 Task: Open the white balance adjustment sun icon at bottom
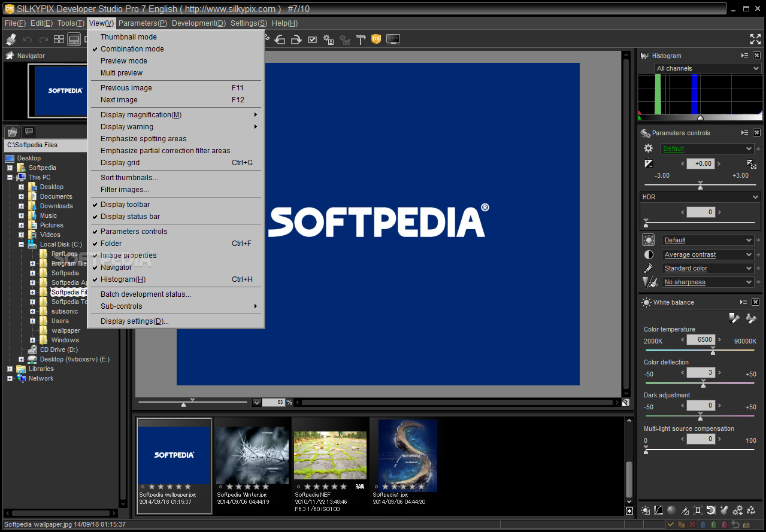click(x=645, y=510)
